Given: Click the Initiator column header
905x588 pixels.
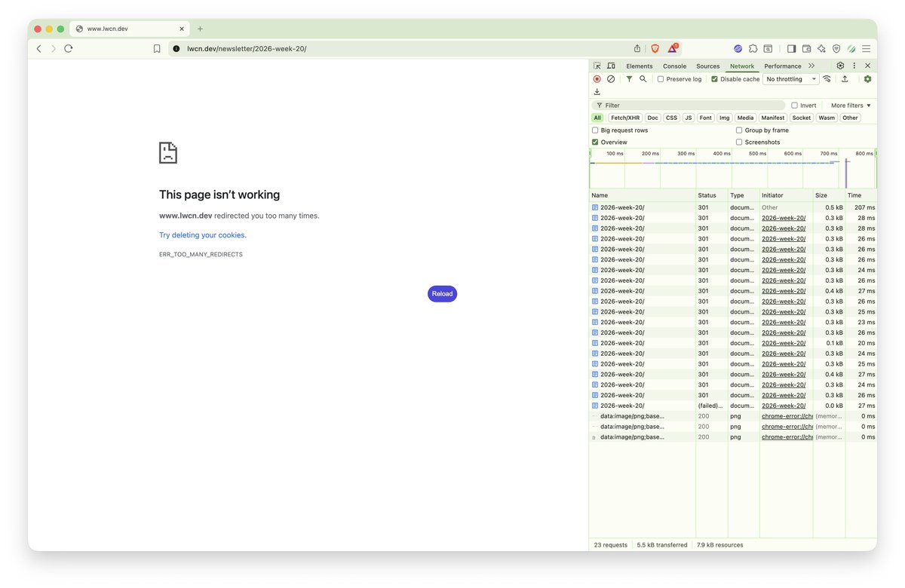Looking at the screenshot, I should (786, 195).
